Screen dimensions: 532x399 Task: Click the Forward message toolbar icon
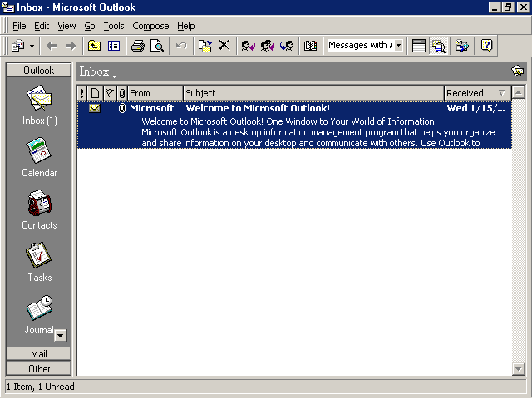pyautogui.click(x=287, y=46)
